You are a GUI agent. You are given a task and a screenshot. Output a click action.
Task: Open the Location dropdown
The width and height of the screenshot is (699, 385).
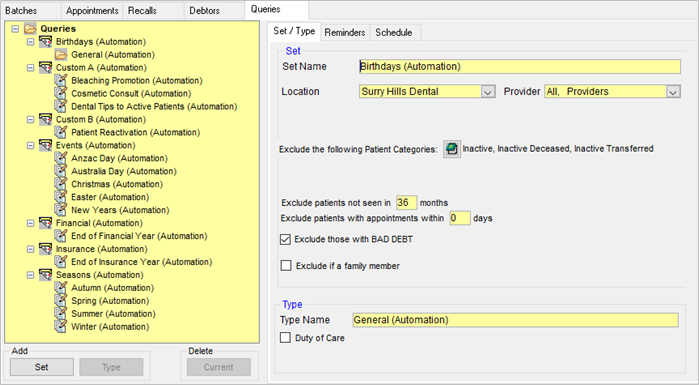click(x=488, y=92)
